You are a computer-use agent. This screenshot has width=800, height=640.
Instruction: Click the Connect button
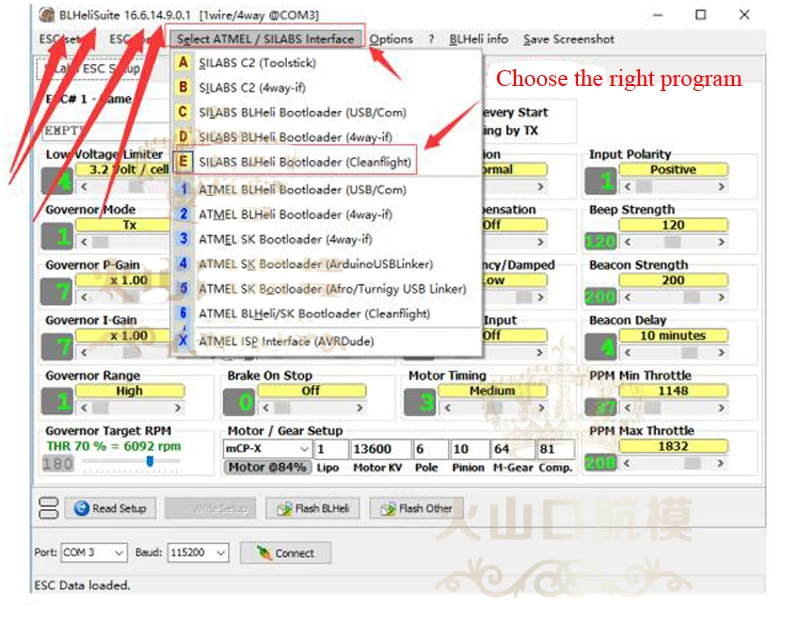coord(286,553)
